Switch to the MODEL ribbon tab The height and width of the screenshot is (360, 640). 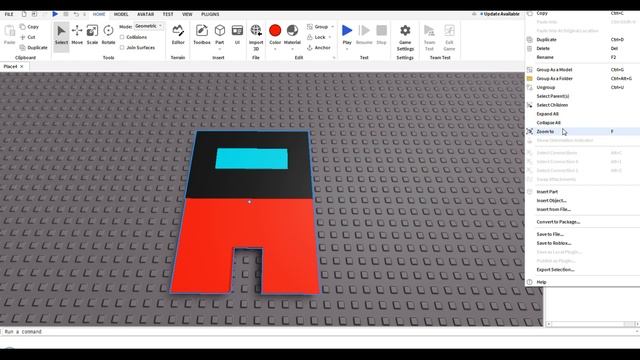(121, 14)
